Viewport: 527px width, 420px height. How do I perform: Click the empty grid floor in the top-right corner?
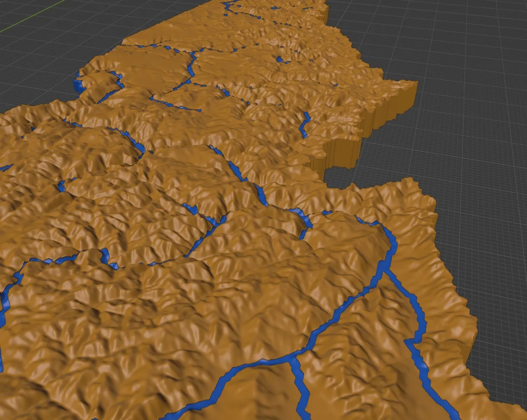click(x=460, y=35)
